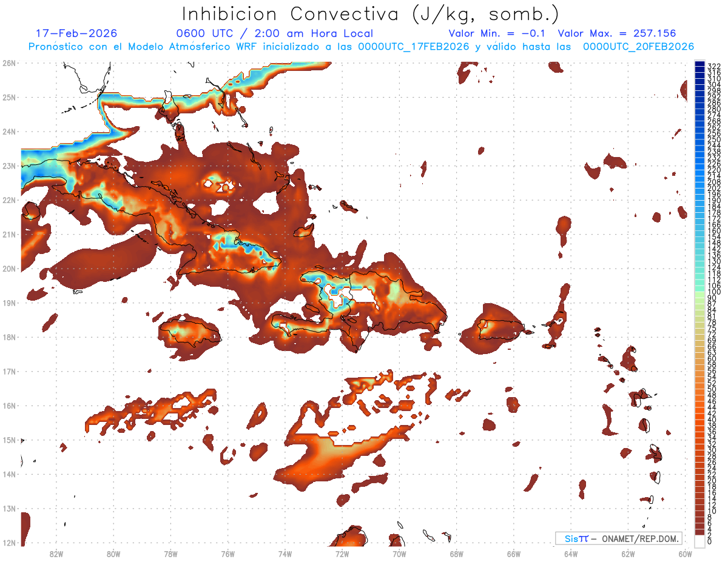728x562 pixels.
Task: Click the 26N latitude axis label
Action: click(8, 63)
